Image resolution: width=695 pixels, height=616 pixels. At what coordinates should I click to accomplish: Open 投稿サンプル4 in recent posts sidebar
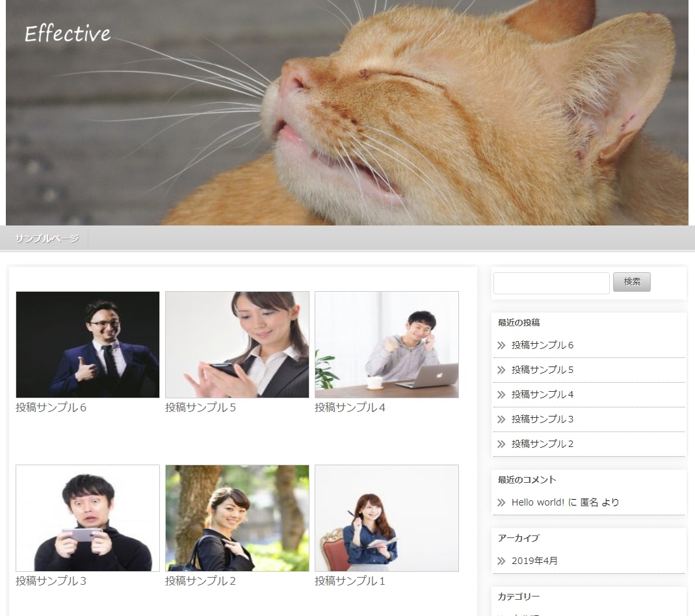coord(542,394)
